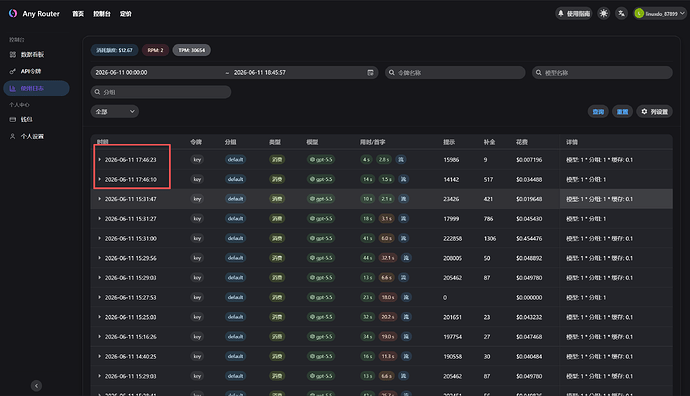Click the 消耗额度 $12.67 stat pill
The image size is (690, 396).
point(114,50)
